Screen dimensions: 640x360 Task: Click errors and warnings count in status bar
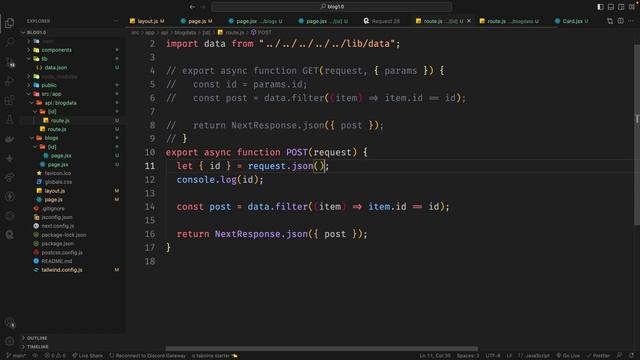point(55,356)
